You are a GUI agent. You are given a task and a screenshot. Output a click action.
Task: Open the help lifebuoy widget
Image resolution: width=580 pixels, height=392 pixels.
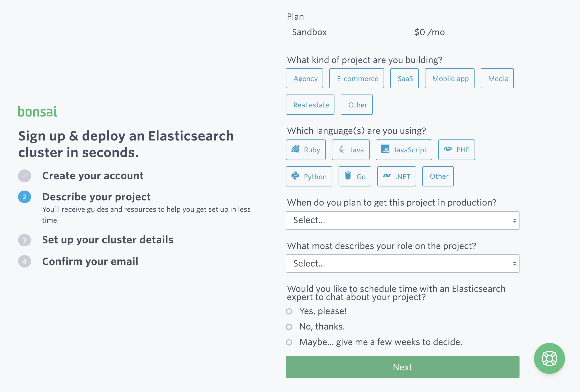point(549,358)
